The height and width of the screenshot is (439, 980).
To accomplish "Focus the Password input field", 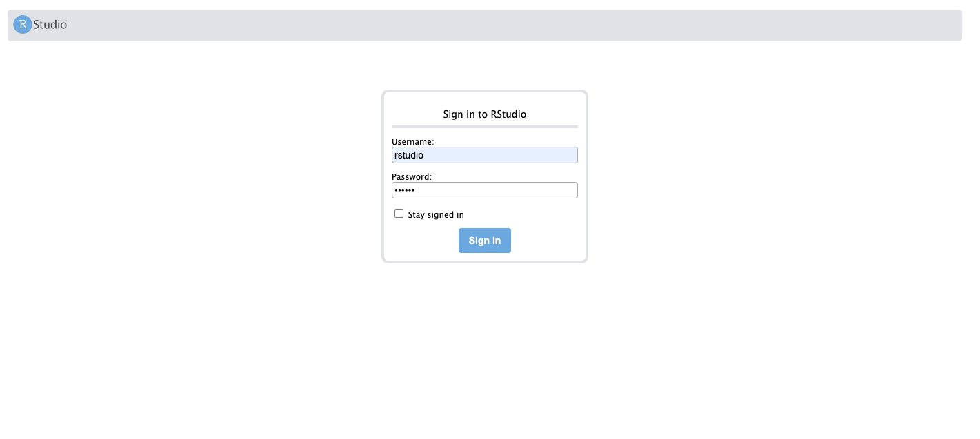I will point(485,190).
